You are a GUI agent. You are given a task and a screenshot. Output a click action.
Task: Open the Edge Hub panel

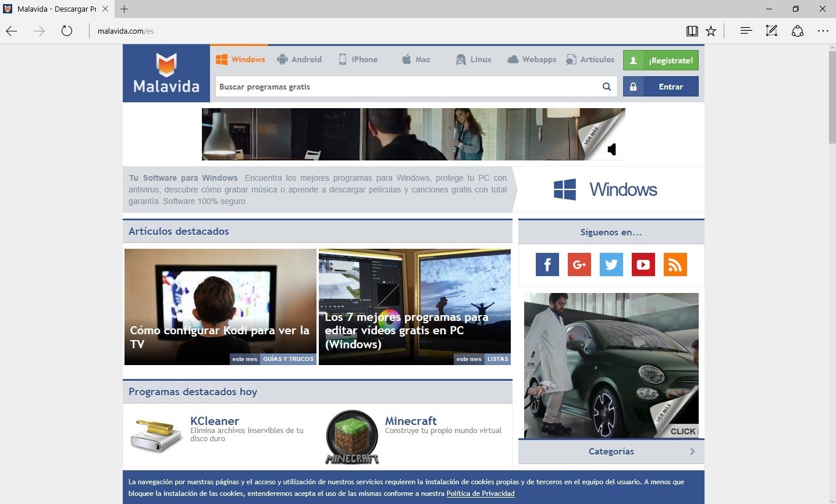[x=746, y=31]
